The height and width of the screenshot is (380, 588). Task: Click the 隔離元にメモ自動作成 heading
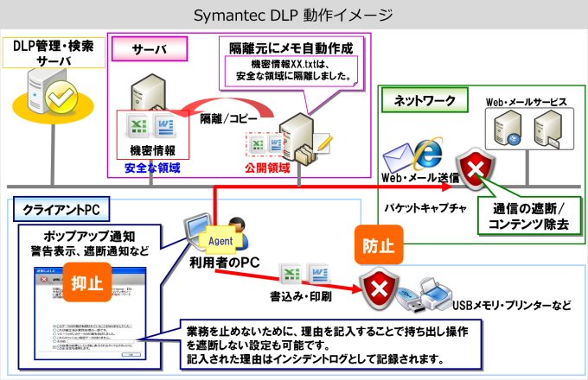[x=291, y=47]
